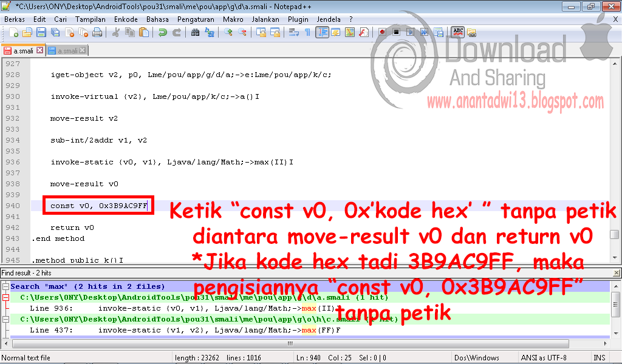Click horizontal scrollbar left arrow
This screenshot has height=364, width=622.
coord(5,343)
